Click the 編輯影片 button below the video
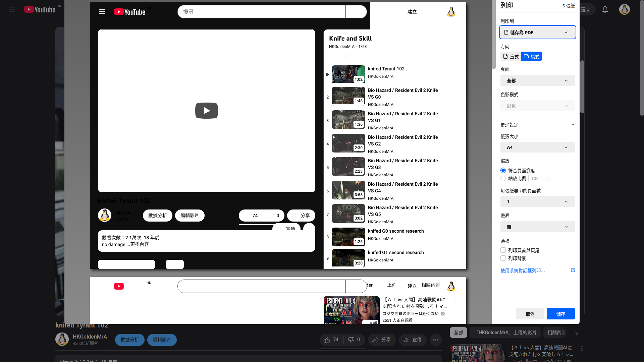The image size is (644, 362). (162, 340)
